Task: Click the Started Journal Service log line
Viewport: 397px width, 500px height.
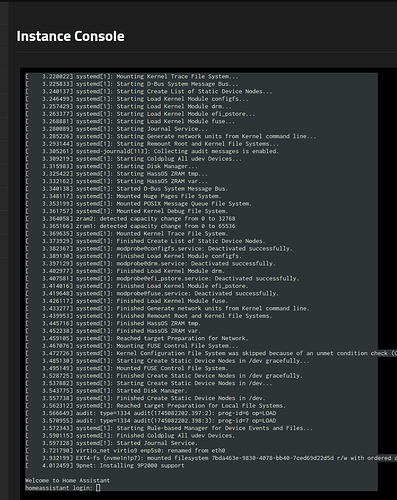Action: click(x=111, y=443)
